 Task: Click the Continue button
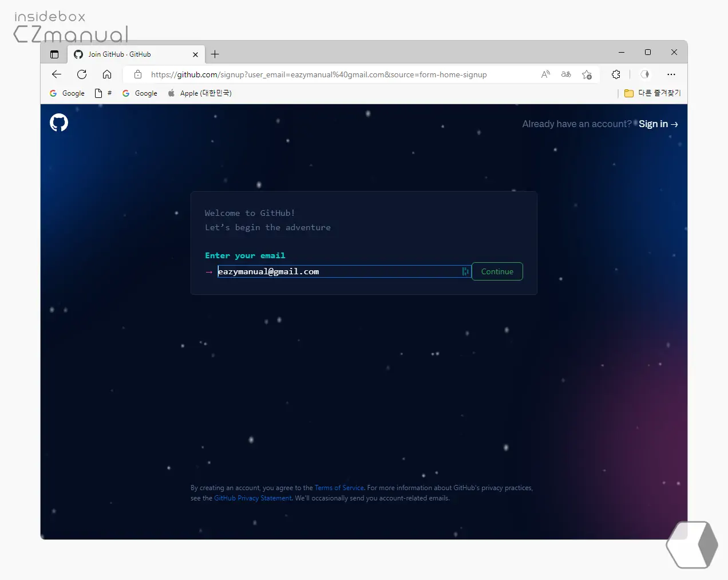[497, 271]
